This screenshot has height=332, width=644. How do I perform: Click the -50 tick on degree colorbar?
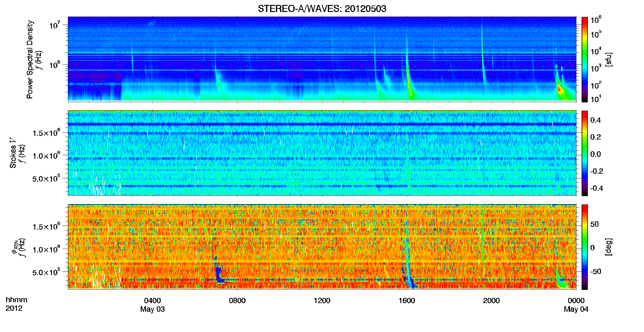(x=595, y=271)
